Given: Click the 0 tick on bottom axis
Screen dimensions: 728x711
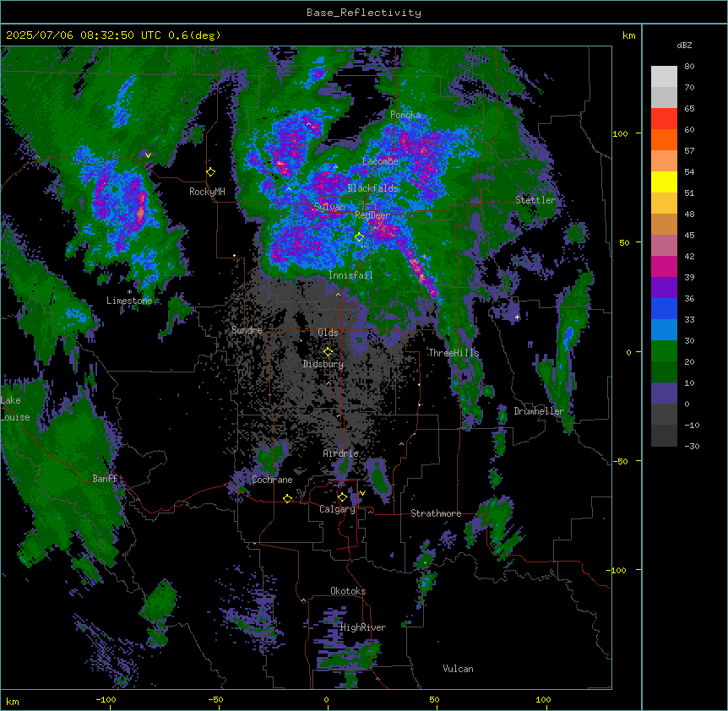Looking at the screenshot, I should tap(326, 699).
